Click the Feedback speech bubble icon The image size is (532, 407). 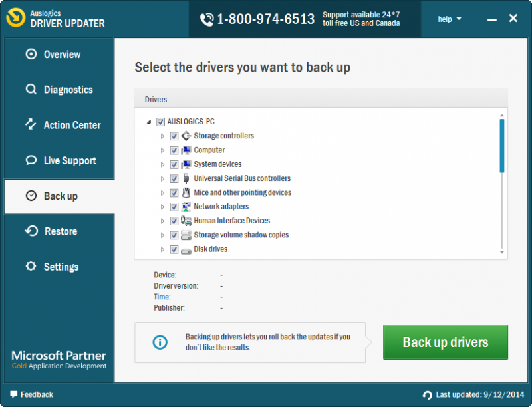(x=13, y=394)
